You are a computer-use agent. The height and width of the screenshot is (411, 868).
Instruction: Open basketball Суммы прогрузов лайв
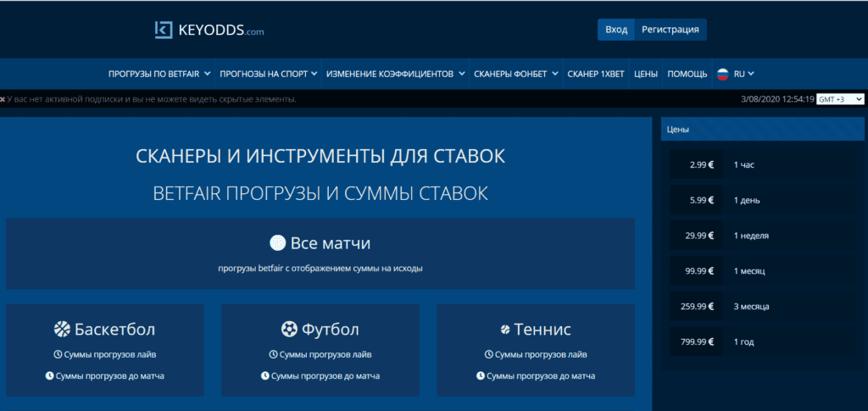pyautogui.click(x=109, y=354)
